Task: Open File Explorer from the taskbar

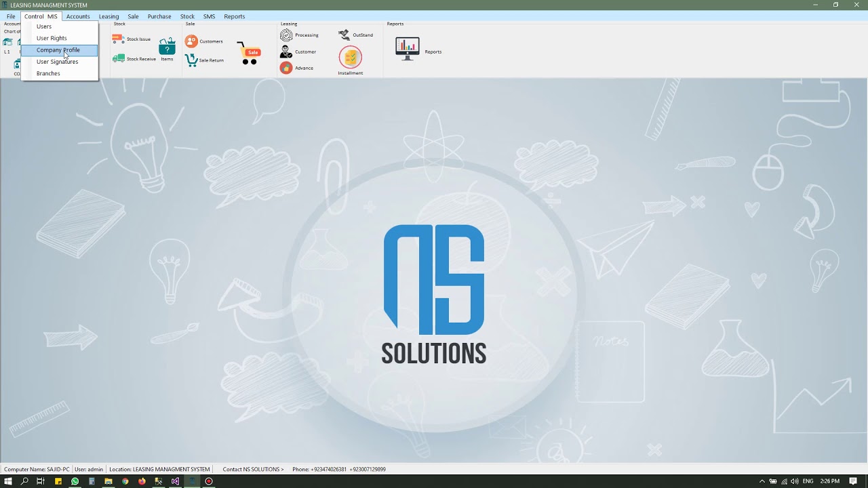Action: (x=108, y=481)
